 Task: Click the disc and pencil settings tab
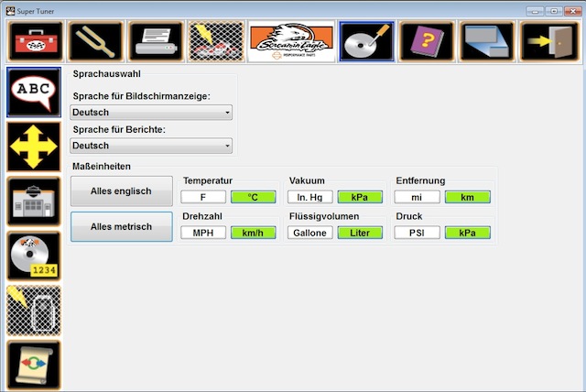coord(365,41)
